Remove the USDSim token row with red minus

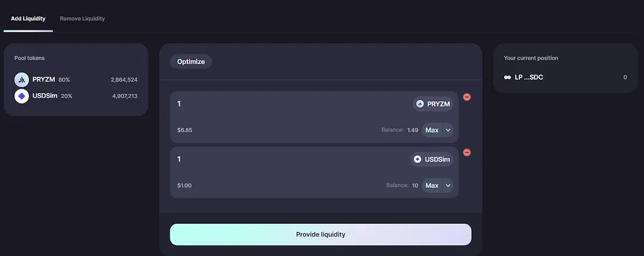point(467,152)
